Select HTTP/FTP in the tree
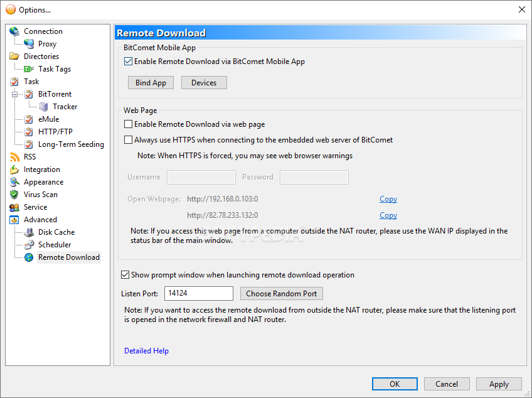Viewport: 532px width, 398px height. pyautogui.click(x=55, y=132)
